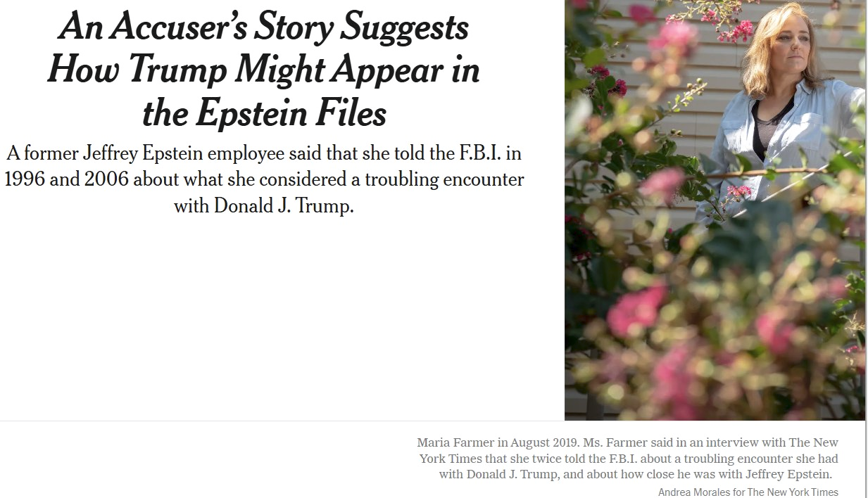Click "with Donald J. Trump." summary line

click(263, 206)
